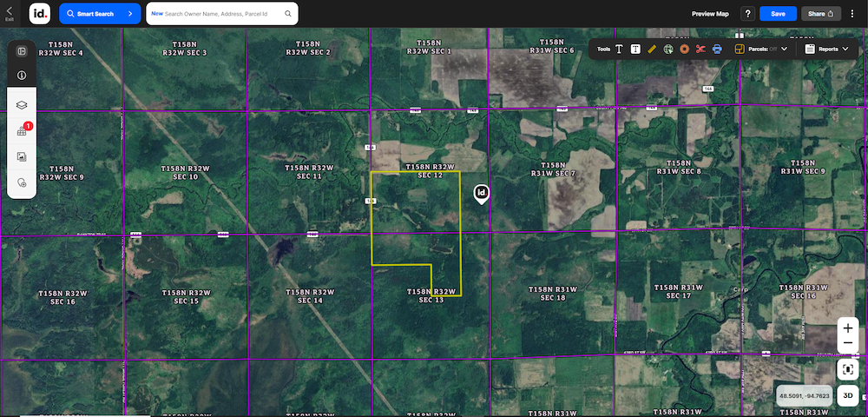
Task: Open the three-dot more options menu
Action: point(854,14)
